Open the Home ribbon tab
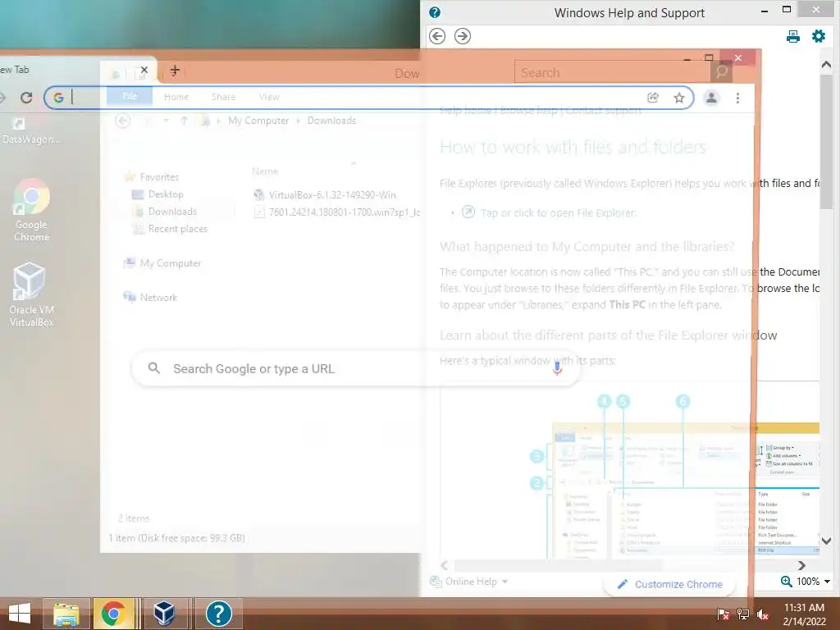The height and width of the screenshot is (630, 840). [x=176, y=97]
